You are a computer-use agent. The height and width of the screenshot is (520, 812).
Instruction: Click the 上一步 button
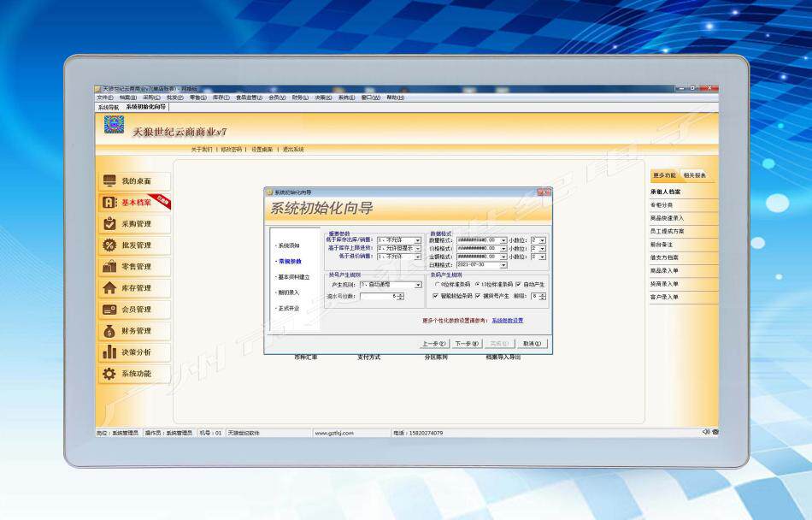433,343
